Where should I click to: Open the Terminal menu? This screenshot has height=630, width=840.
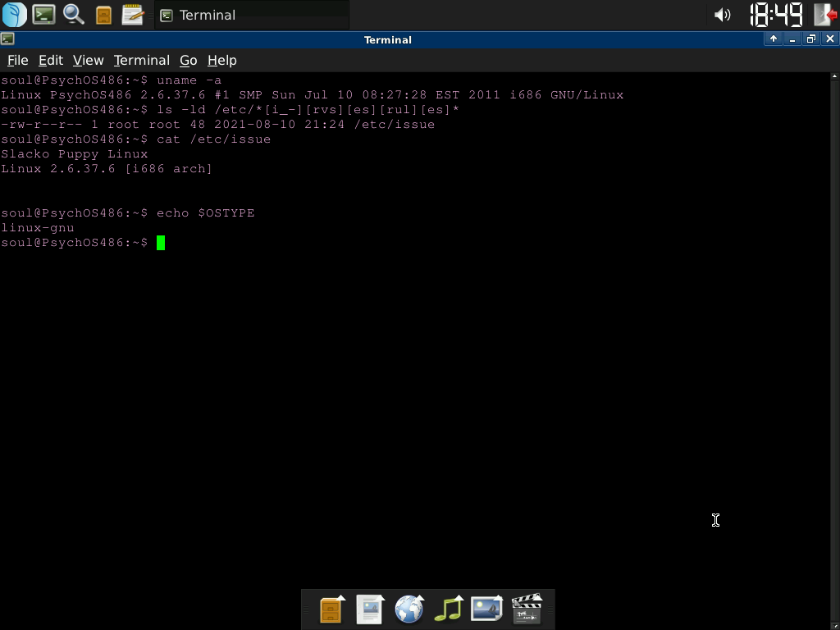[141, 60]
